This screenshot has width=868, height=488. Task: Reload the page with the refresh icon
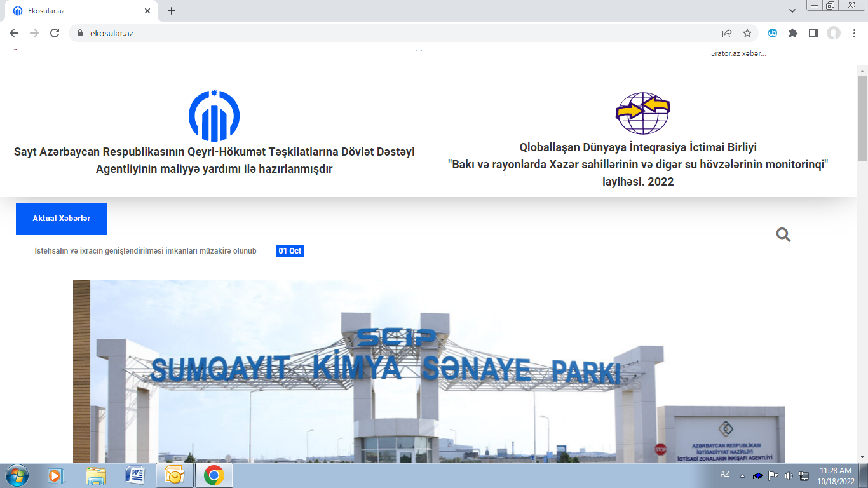tap(55, 33)
